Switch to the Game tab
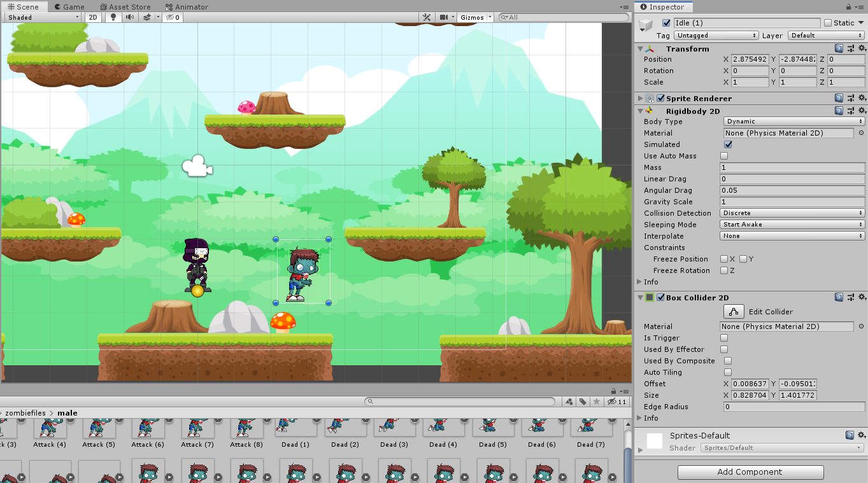 tap(69, 7)
